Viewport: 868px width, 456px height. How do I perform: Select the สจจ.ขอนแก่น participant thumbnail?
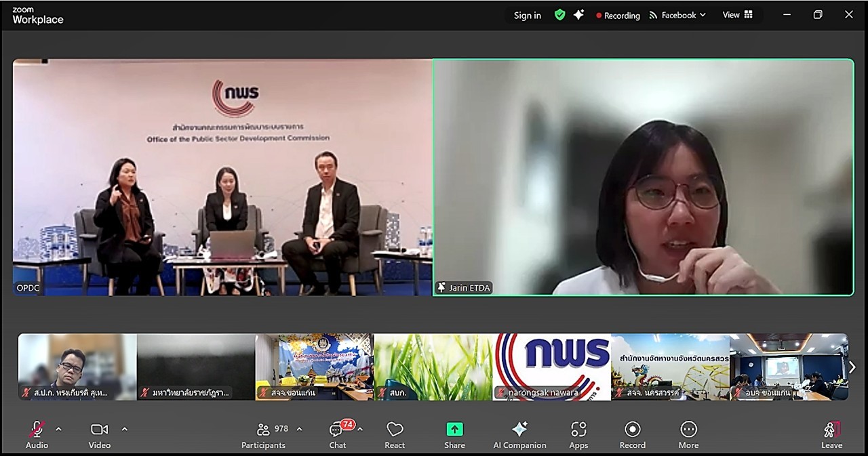pos(314,367)
